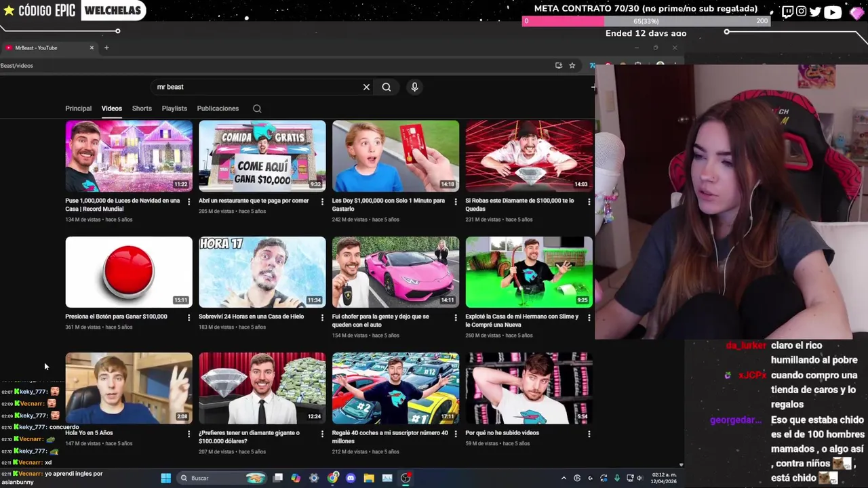The image size is (868, 488).
Task: Open options for Casa de Hielo video
Action: coord(322,317)
